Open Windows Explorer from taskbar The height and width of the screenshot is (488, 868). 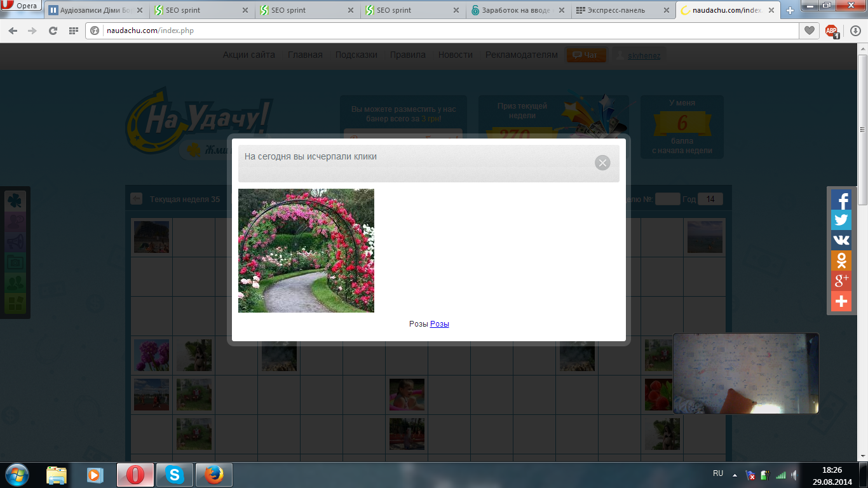(x=57, y=475)
